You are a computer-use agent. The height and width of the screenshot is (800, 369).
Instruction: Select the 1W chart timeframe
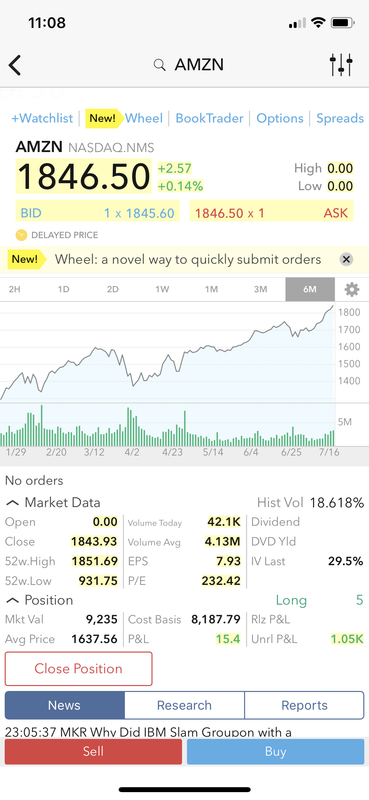pyautogui.click(x=162, y=289)
